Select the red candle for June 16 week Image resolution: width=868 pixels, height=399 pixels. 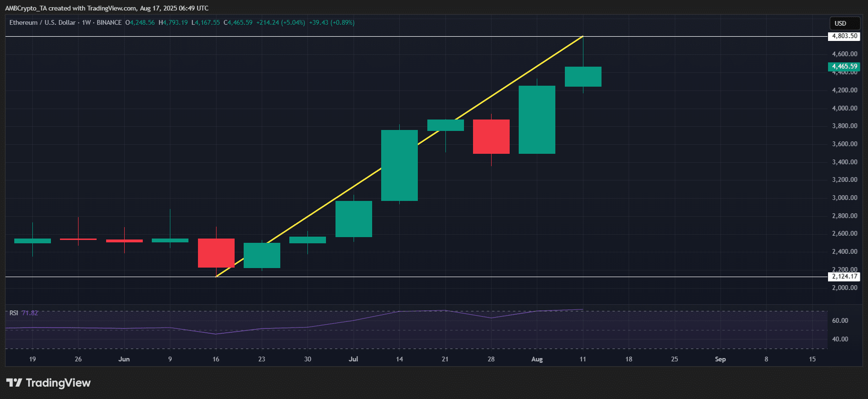[x=216, y=253]
